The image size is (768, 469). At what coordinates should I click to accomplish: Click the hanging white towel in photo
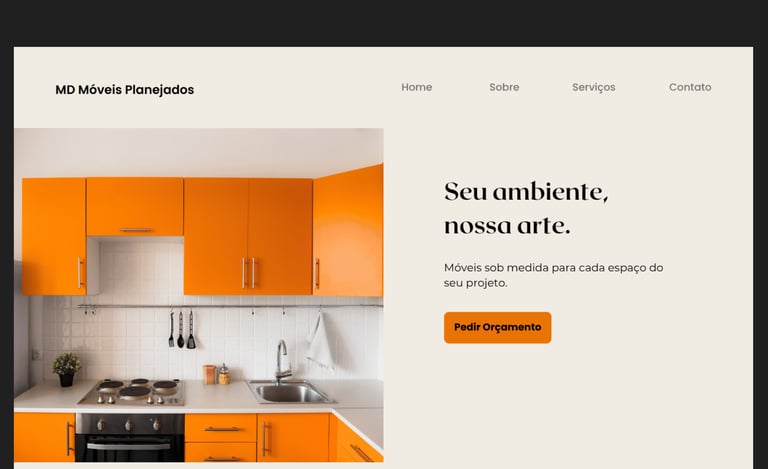pos(321,342)
